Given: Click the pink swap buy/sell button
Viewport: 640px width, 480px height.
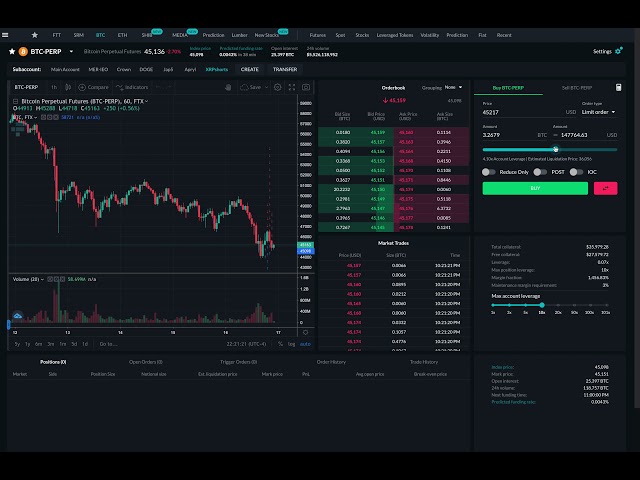Looking at the screenshot, I should coord(605,188).
